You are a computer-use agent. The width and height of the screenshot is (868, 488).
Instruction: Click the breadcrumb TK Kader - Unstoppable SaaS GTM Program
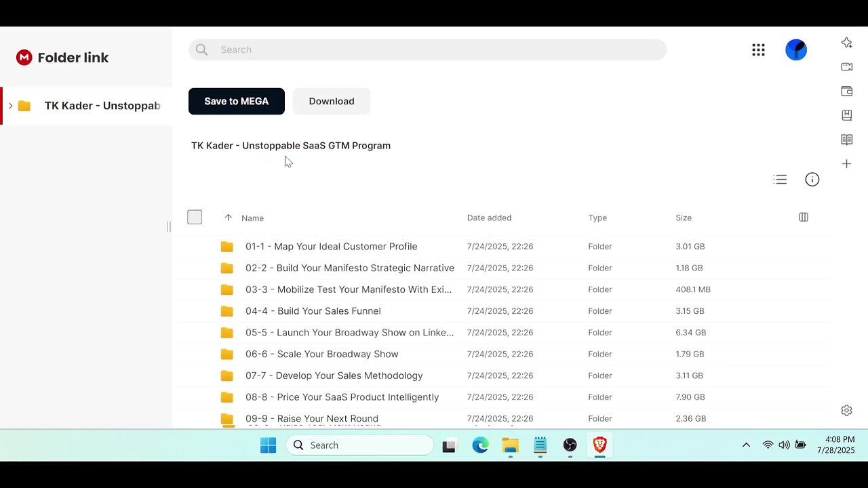(x=291, y=146)
